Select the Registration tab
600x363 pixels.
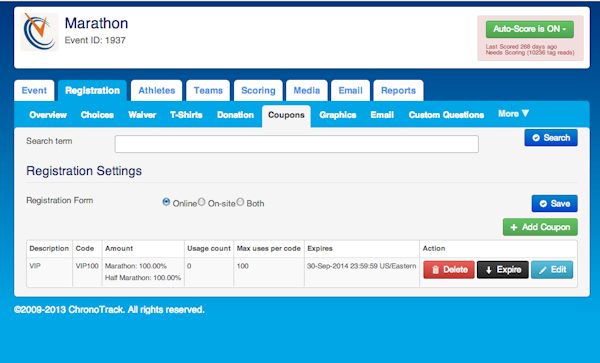[92, 91]
